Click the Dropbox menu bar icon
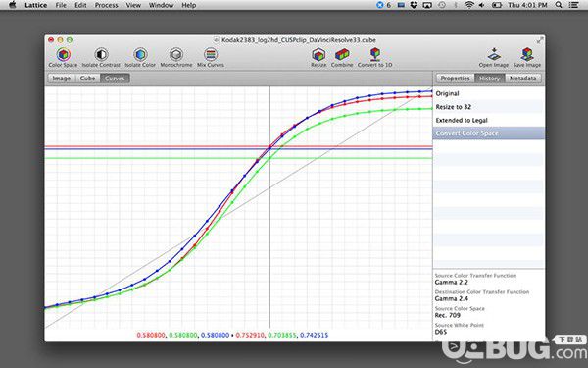588x368 pixels. tap(414, 5)
